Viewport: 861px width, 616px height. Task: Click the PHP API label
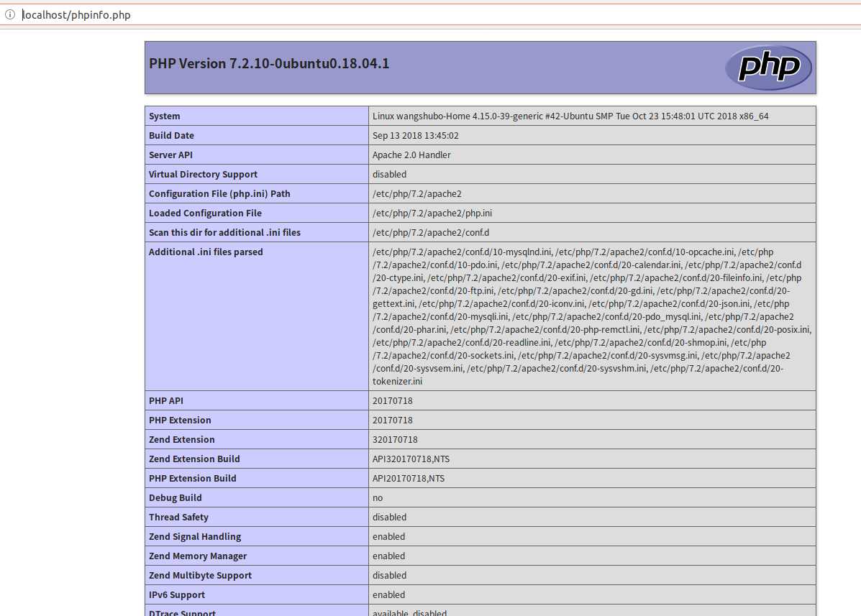click(166, 401)
